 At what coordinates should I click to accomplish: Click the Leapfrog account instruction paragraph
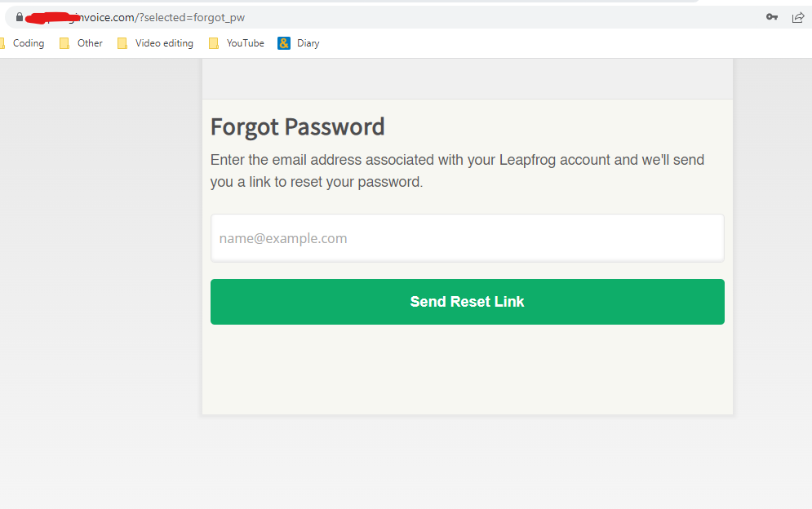[457, 170]
